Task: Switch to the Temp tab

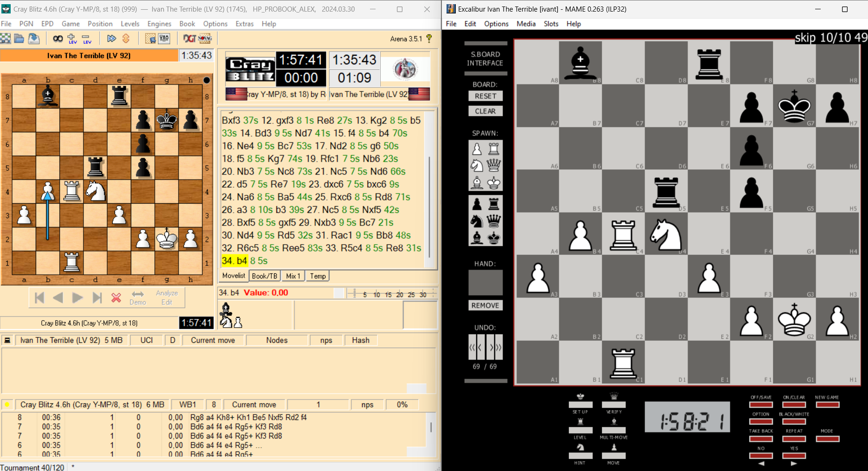Action: (318, 276)
